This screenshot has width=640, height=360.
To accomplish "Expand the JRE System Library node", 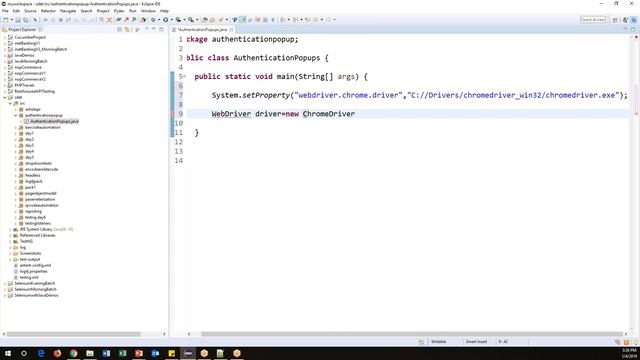I will point(10,229).
